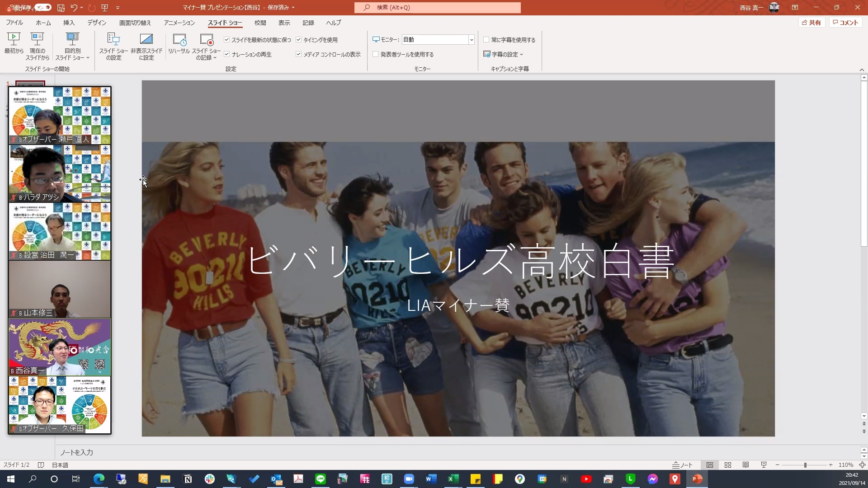This screenshot has width=868, height=488.
Task: Collapse the ribbon with the chevron
Action: pyautogui.click(x=862, y=70)
